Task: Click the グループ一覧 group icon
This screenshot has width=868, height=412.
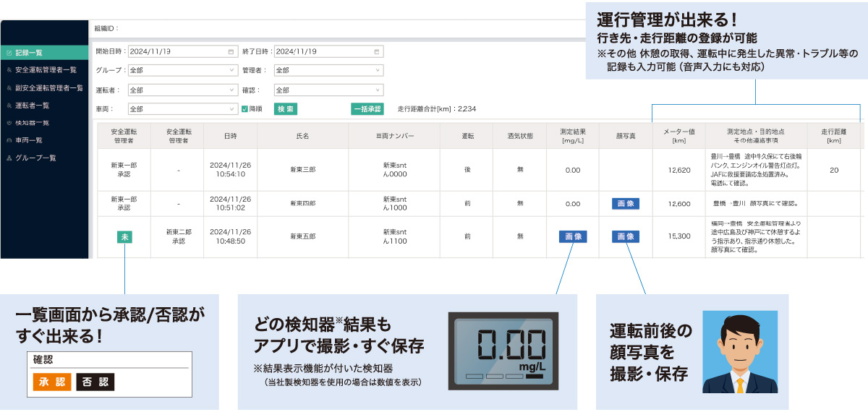Action: click(9, 158)
